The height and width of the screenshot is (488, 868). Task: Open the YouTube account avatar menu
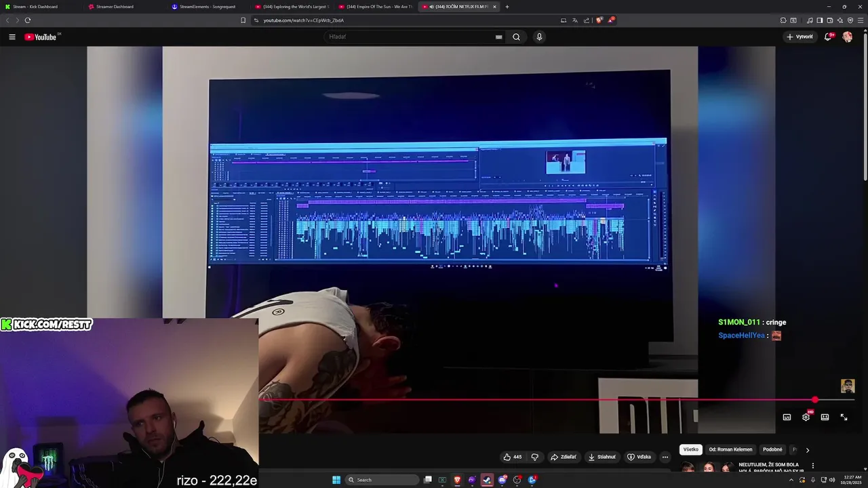(x=848, y=37)
